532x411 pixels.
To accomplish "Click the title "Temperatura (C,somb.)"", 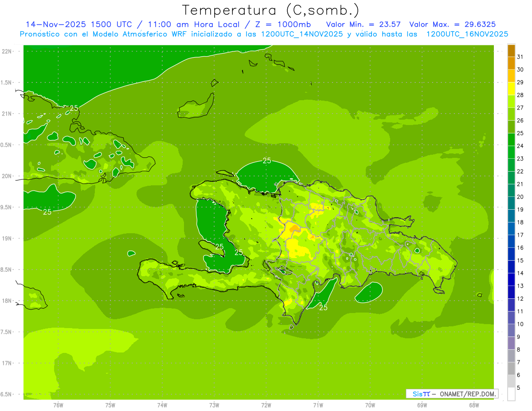I will pos(271,10).
